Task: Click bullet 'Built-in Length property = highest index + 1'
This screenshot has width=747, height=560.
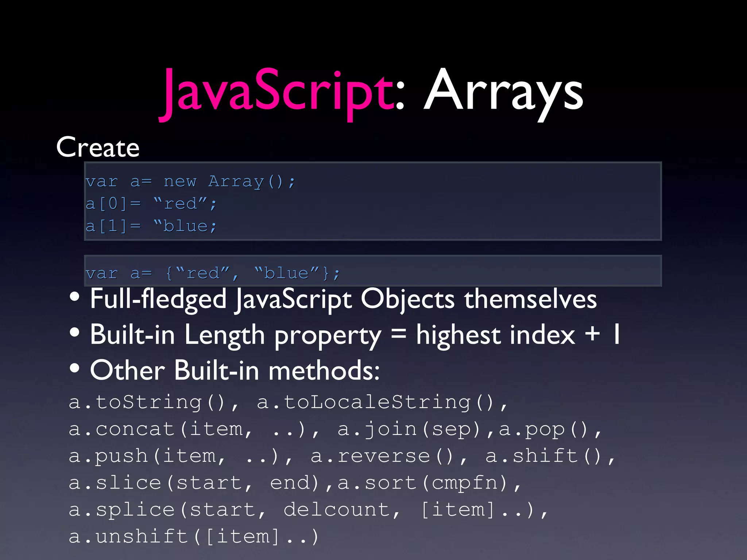Action: (x=345, y=335)
